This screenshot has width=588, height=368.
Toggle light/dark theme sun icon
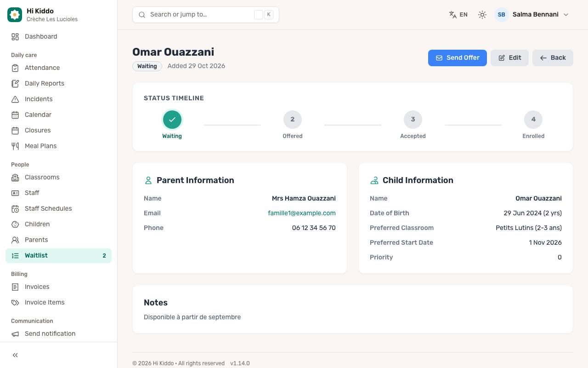pyautogui.click(x=482, y=15)
